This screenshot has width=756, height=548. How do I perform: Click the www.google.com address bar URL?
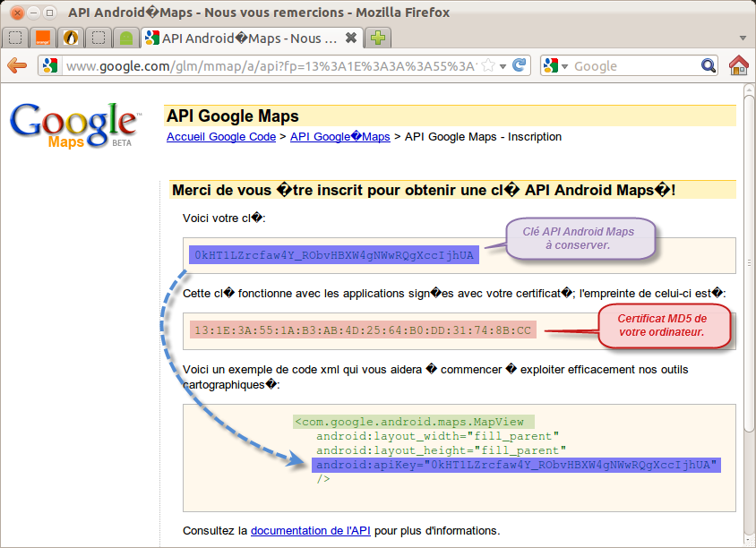(x=272, y=66)
